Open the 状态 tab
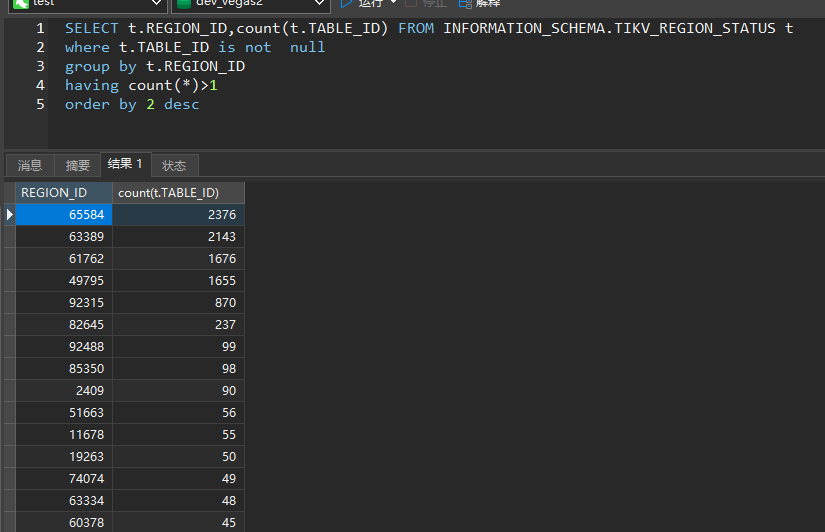Image resolution: width=825 pixels, height=532 pixels. pos(174,165)
